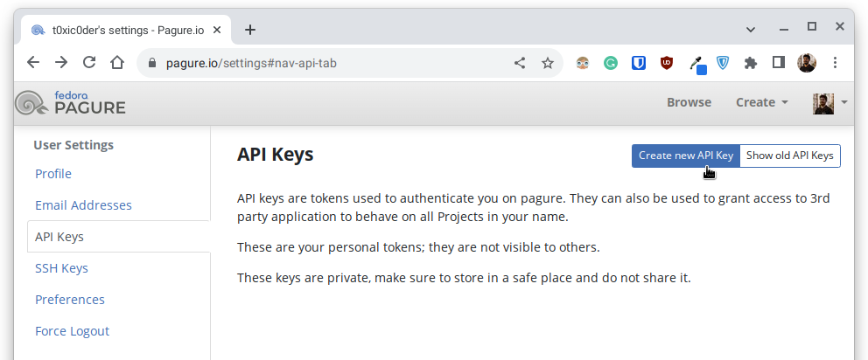868x360 pixels.
Task: Bookmark page with the star icon
Action: pos(548,63)
